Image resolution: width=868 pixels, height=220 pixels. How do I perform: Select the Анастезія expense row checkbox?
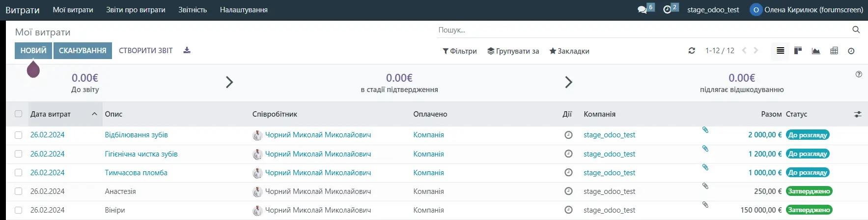(x=19, y=191)
